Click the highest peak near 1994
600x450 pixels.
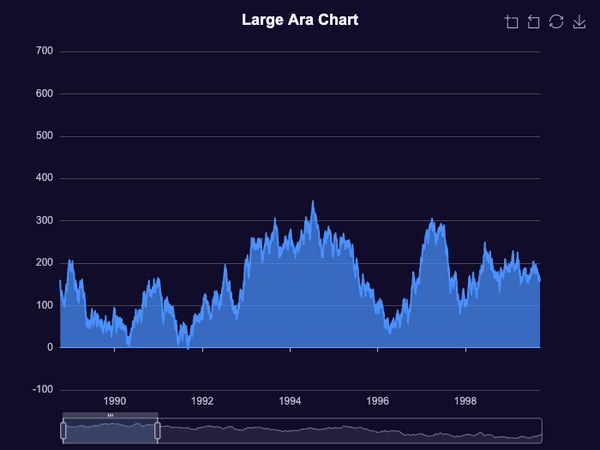tap(313, 201)
